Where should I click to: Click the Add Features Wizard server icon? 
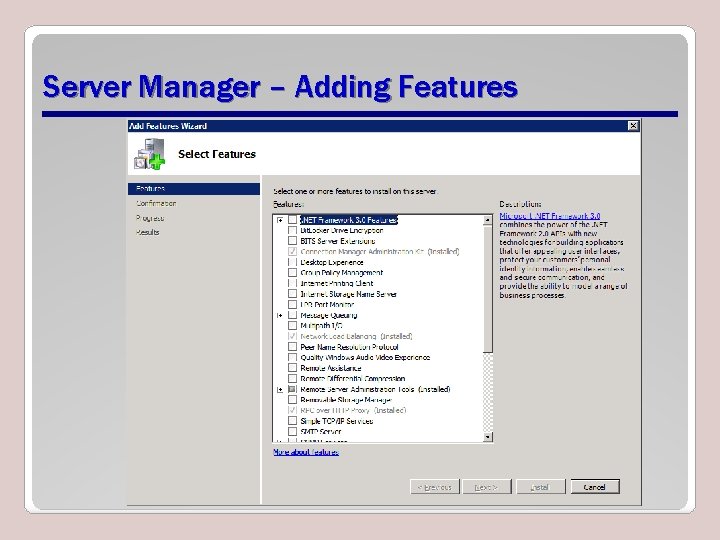tap(149, 154)
